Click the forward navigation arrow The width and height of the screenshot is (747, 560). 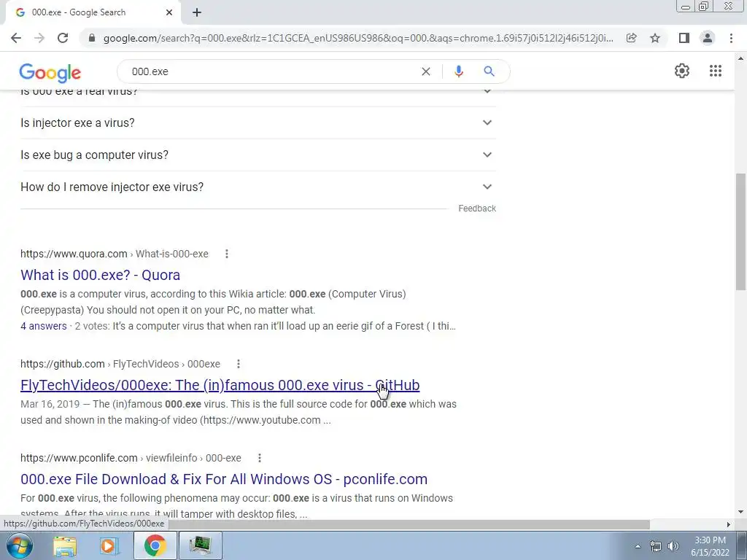[39, 38]
